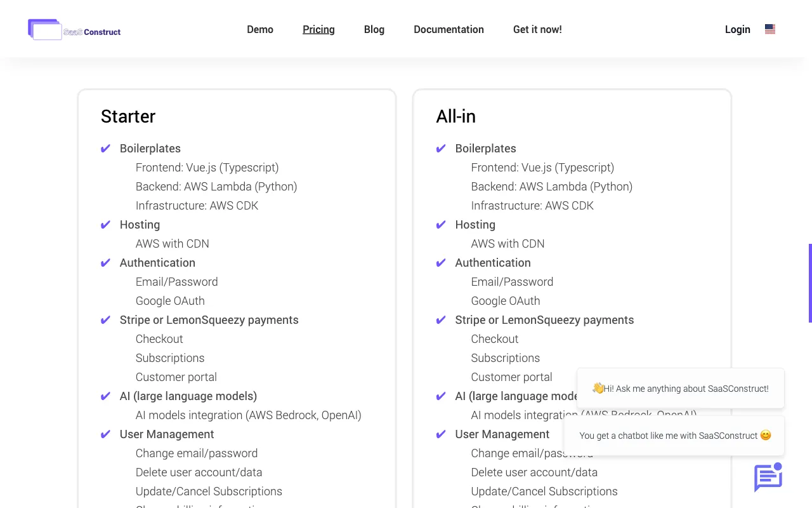Click Starter 'Change email/password' text
The height and width of the screenshot is (508, 812).
pyautogui.click(x=197, y=453)
